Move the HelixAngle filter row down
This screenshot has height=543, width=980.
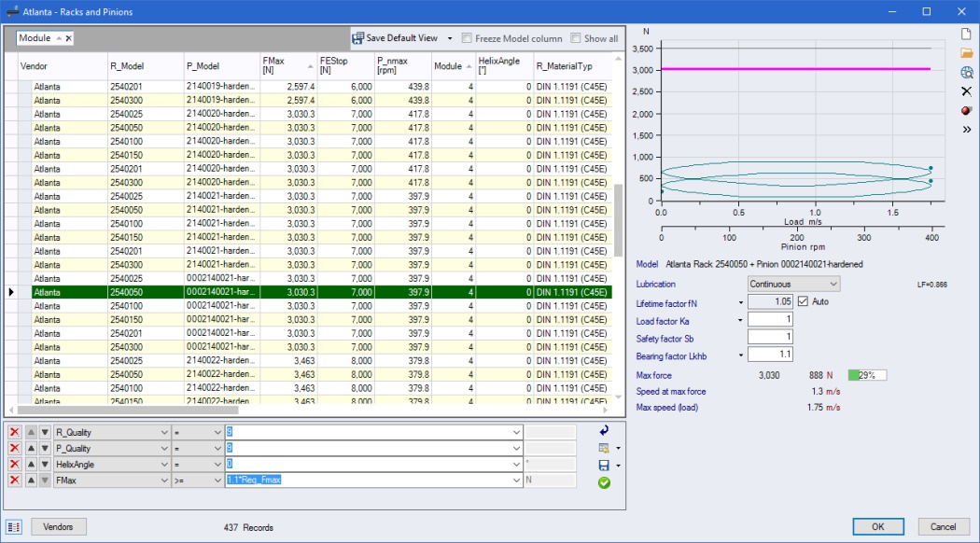(44, 464)
